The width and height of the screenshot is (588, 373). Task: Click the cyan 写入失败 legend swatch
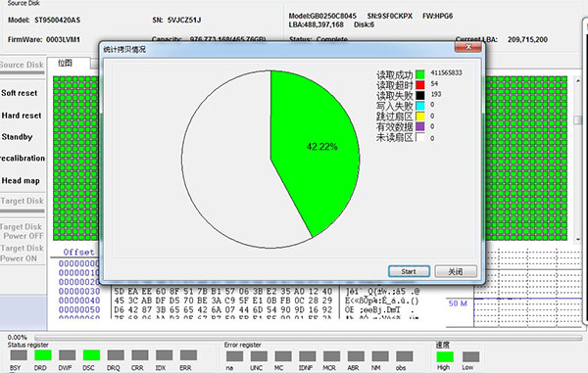click(x=420, y=106)
